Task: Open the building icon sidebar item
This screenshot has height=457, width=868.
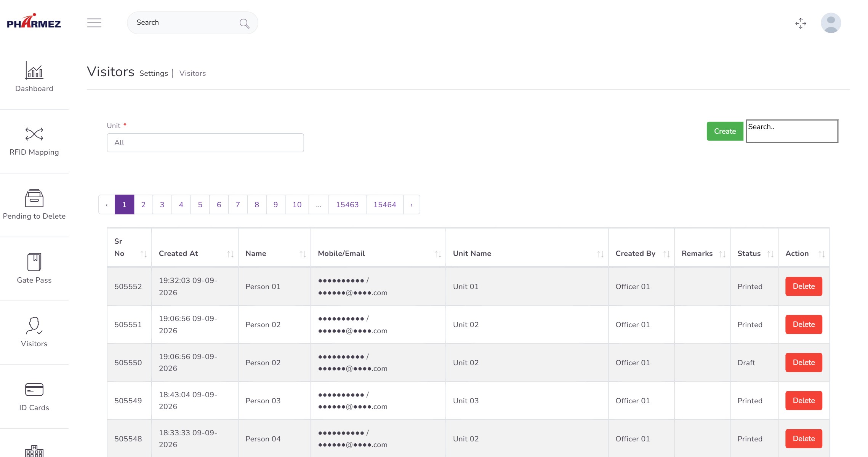Action: (x=34, y=451)
